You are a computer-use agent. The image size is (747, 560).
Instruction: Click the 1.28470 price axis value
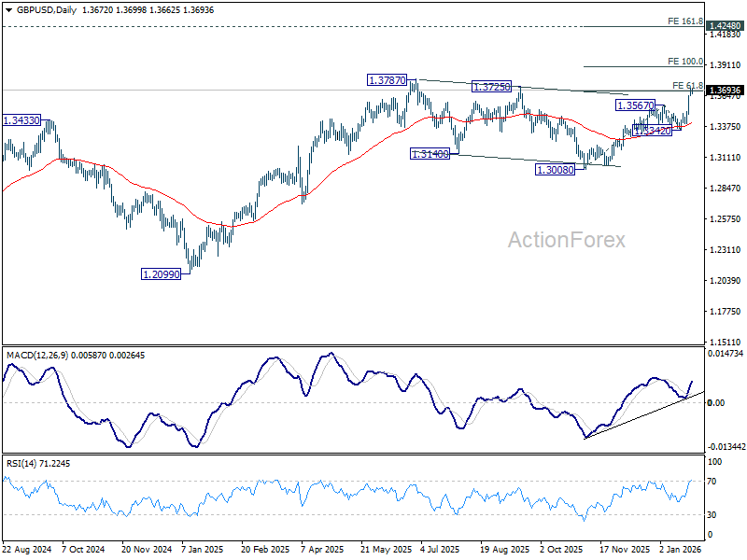tap(726, 189)
